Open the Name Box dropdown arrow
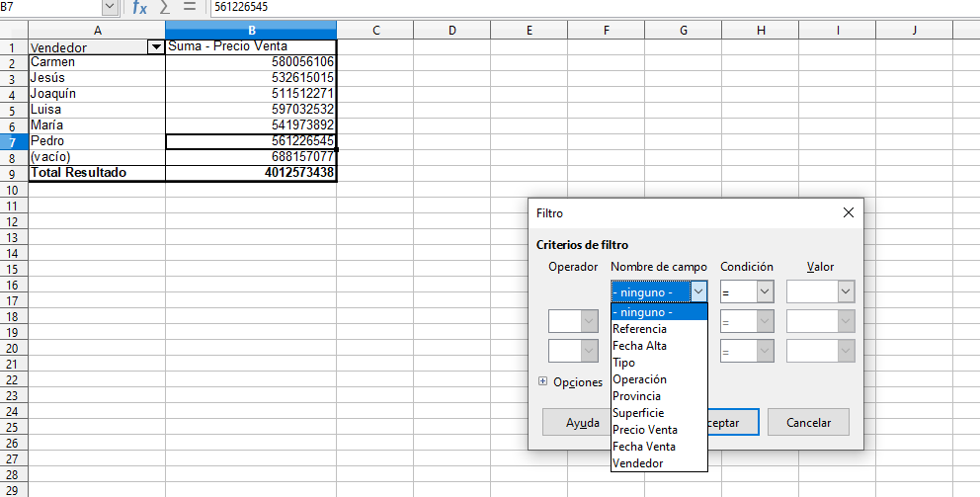The height and width of the screenshot is (497, 980). pyautogui.click(x=110, y=7)
